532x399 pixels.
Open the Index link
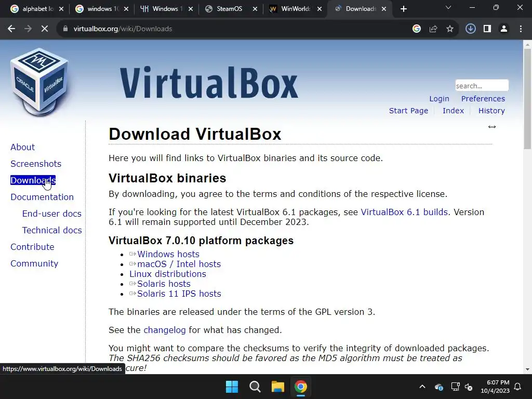tap(453, 111)
